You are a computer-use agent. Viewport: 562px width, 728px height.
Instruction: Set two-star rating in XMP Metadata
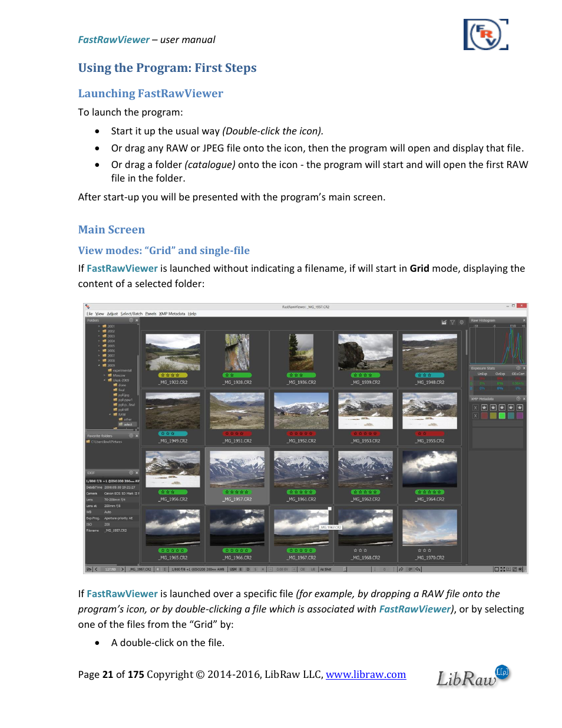[493, 407]
